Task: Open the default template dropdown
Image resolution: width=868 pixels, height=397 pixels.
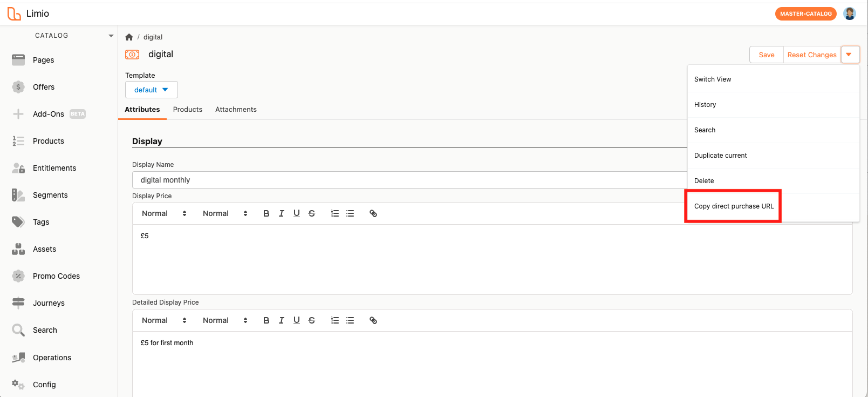Action: [x=152, y=90]
